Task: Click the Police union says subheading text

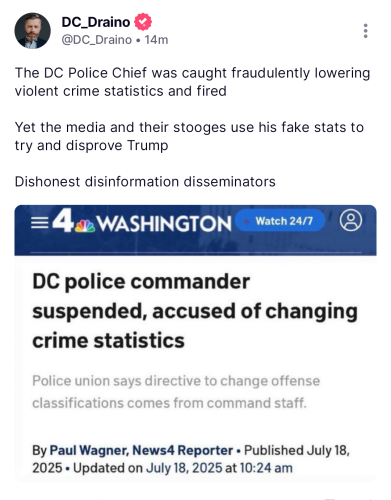Action: (176, 392)
